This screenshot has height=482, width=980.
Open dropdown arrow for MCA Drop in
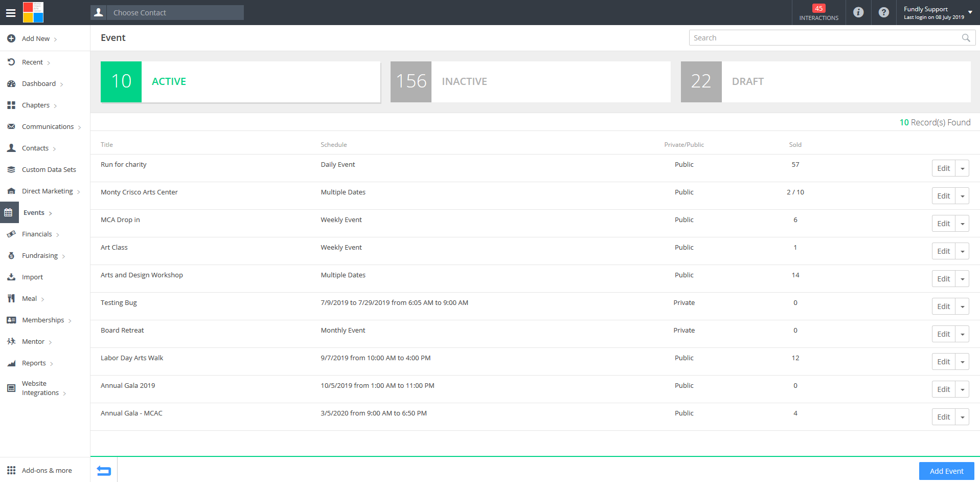[x=962, y=224]
